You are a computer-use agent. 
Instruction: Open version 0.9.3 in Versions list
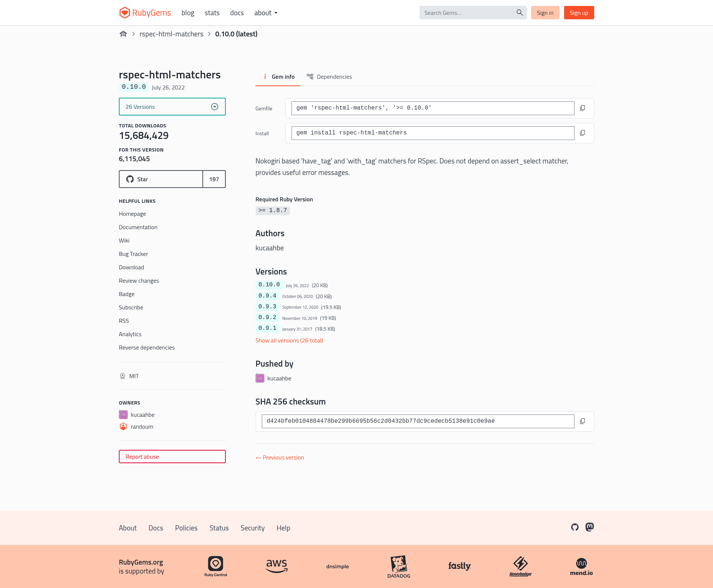267,307
